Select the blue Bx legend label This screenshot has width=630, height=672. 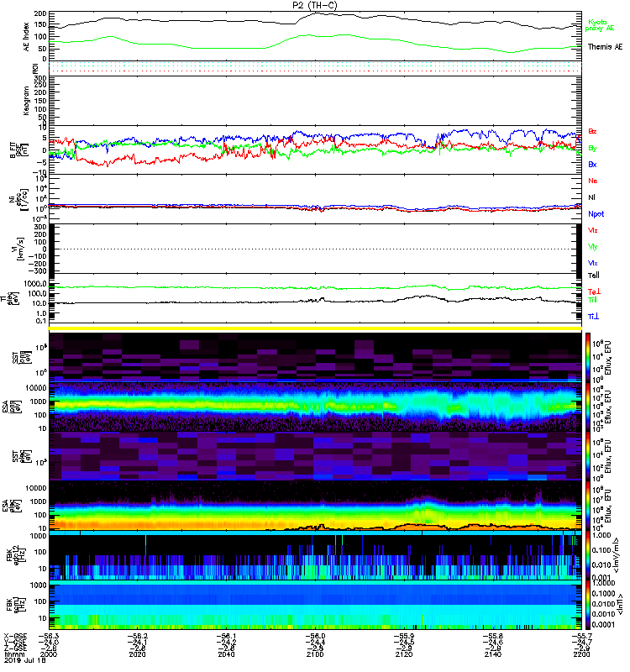(592, 165)
